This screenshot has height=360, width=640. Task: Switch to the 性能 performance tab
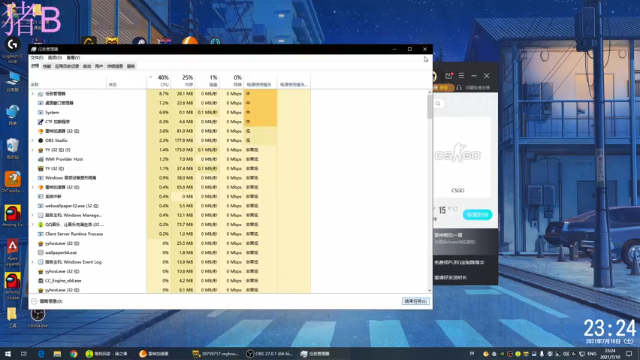47,66
